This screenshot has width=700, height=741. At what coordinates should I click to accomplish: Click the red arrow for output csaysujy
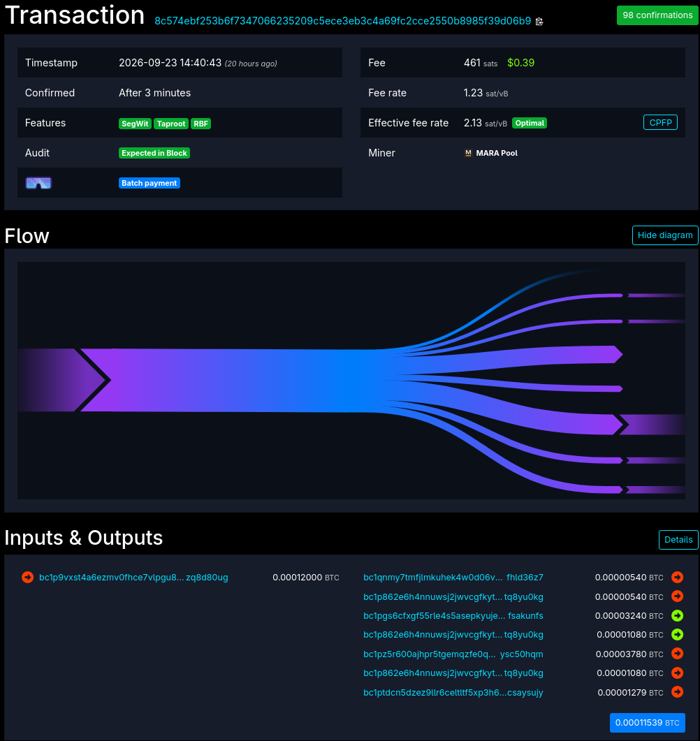tap(678, 692)
